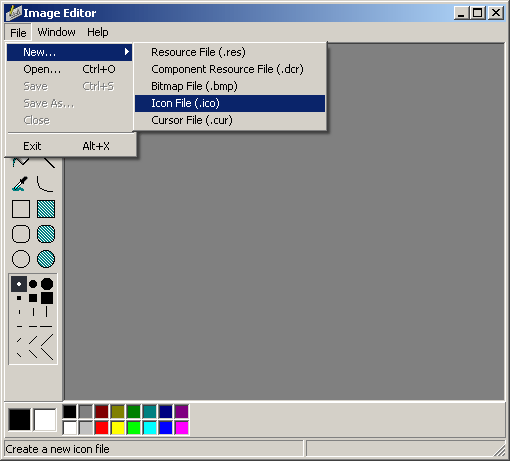Select the large round brush shape
Viewport: 510px width, 461px height.
[x=47, y=284]
